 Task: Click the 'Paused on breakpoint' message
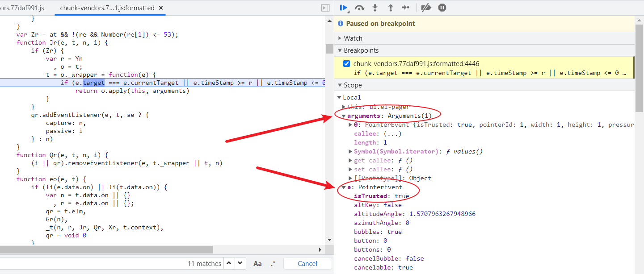click(x=380, y=23)
